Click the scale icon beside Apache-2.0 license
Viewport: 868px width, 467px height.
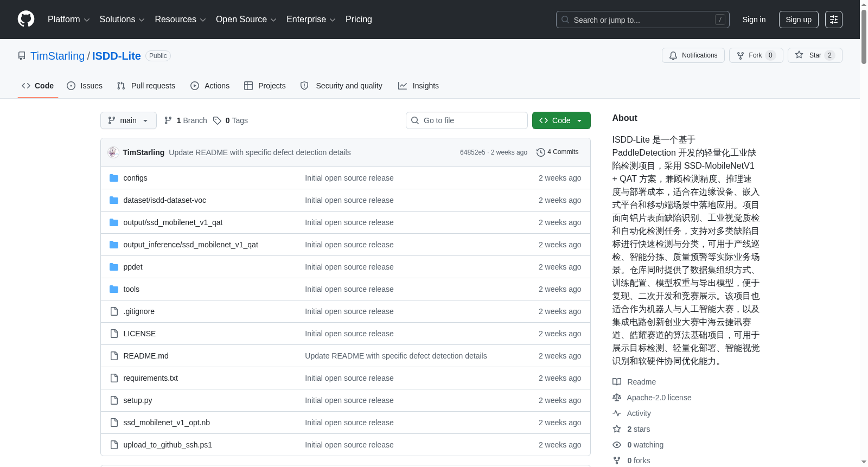pos(617,398)
